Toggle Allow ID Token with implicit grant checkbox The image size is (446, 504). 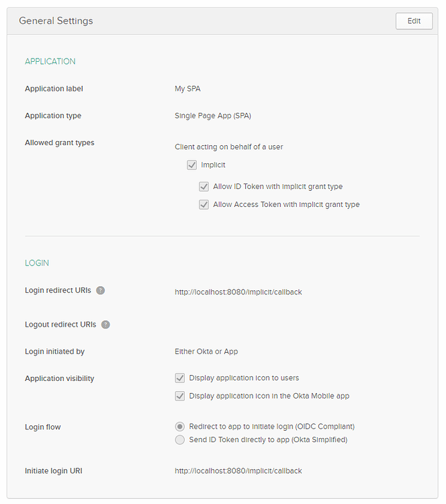(x=204, y=187)
